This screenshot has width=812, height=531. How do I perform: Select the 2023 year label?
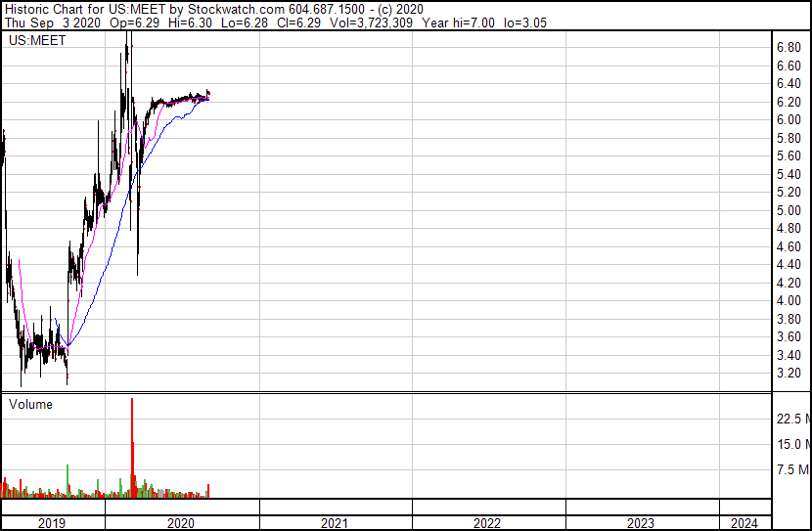point(641,523)
